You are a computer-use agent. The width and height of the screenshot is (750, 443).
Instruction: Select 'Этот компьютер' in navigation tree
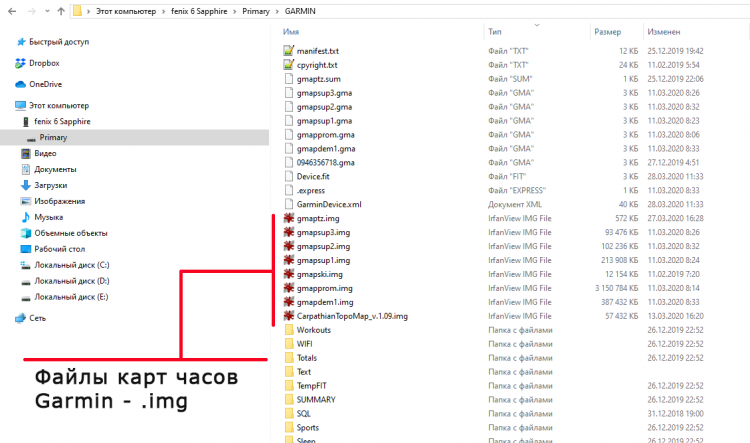click(x=59, y=105)
